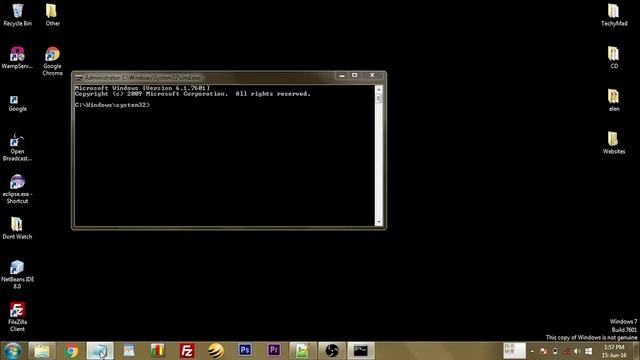
Task: Select the TechyMad folder on desktop
Action: click(x=614, y=15)
